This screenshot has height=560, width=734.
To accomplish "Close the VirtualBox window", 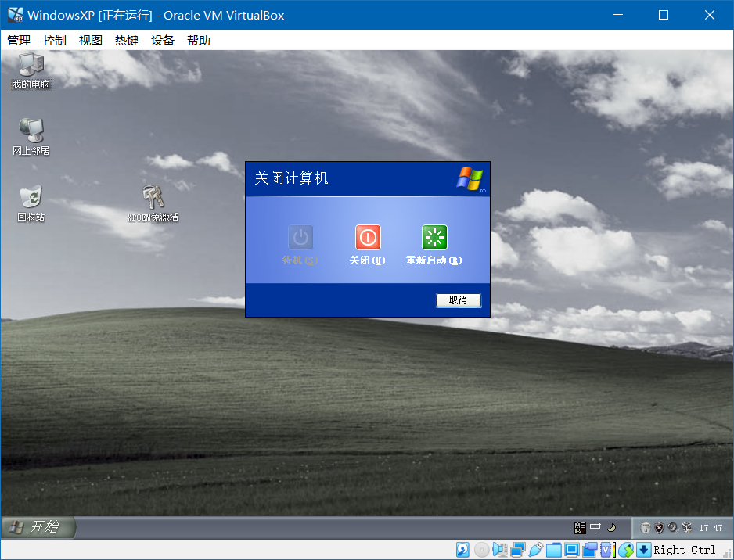I will (x=709, y=15).
